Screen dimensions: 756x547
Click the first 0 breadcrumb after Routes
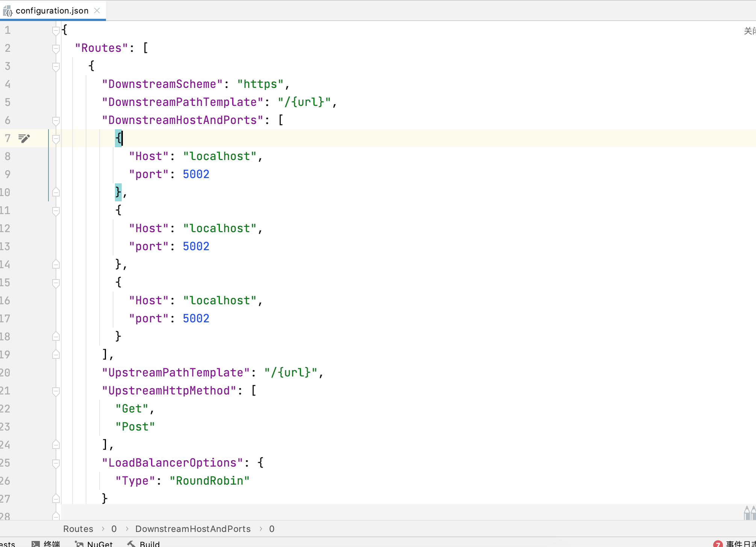click(114, 529)
